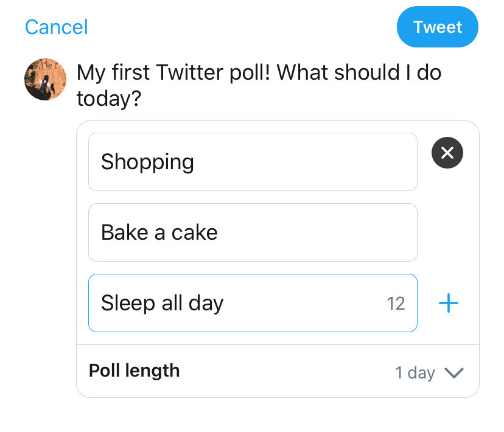Focus the Shopping choice field

[253, 162]
